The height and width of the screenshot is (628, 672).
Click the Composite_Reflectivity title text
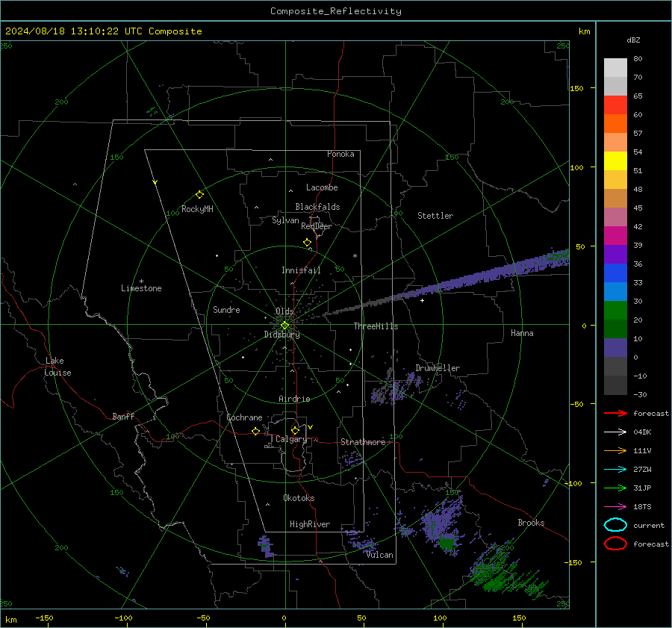click(335, 11)
